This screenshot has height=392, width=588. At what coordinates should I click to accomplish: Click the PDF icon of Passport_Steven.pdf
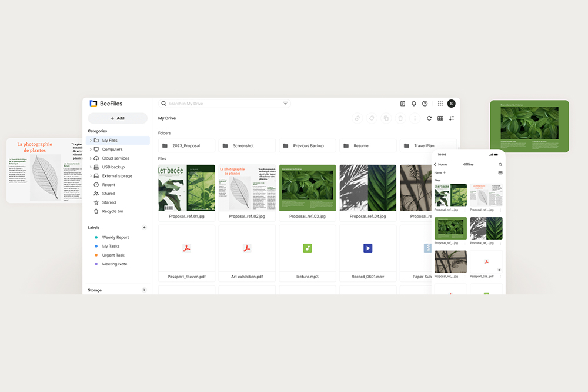[186, 248]
